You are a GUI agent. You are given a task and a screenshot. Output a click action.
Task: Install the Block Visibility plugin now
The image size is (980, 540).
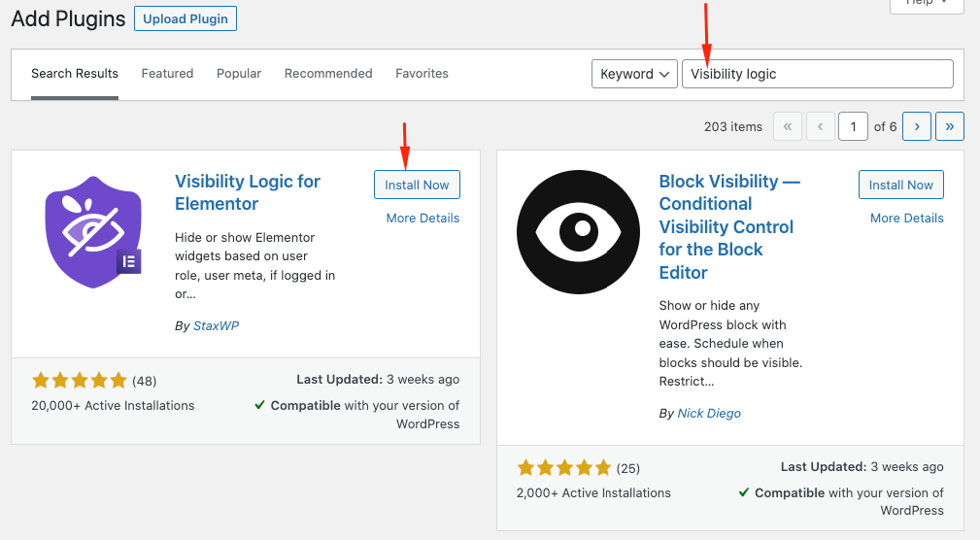tap(900, 185)
